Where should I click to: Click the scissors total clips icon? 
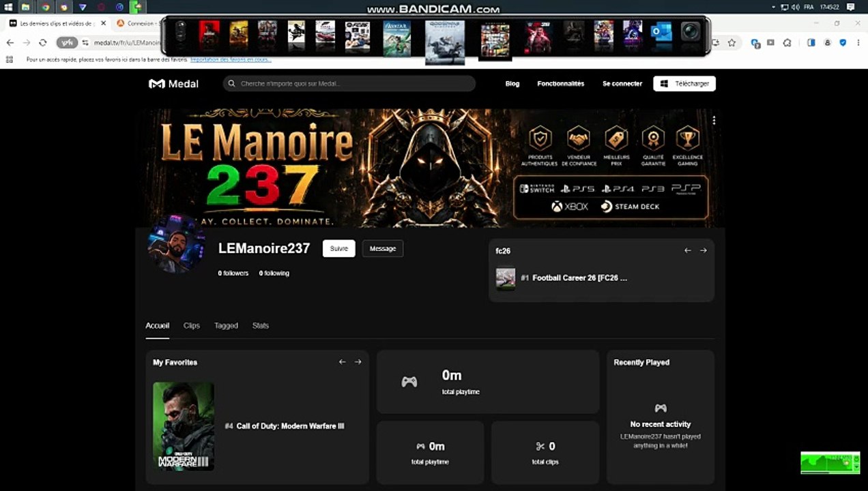(x=540, y=447)
